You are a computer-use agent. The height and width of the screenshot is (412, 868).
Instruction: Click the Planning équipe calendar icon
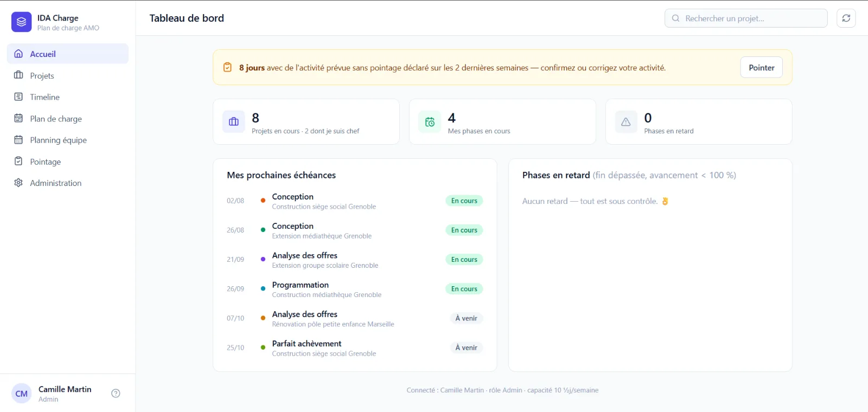[18, 140]
